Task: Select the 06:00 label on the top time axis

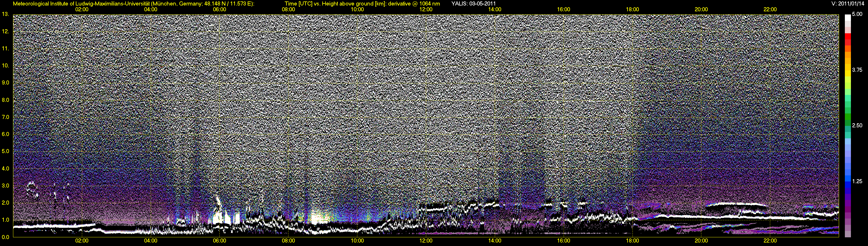Action: coord(219,10)
